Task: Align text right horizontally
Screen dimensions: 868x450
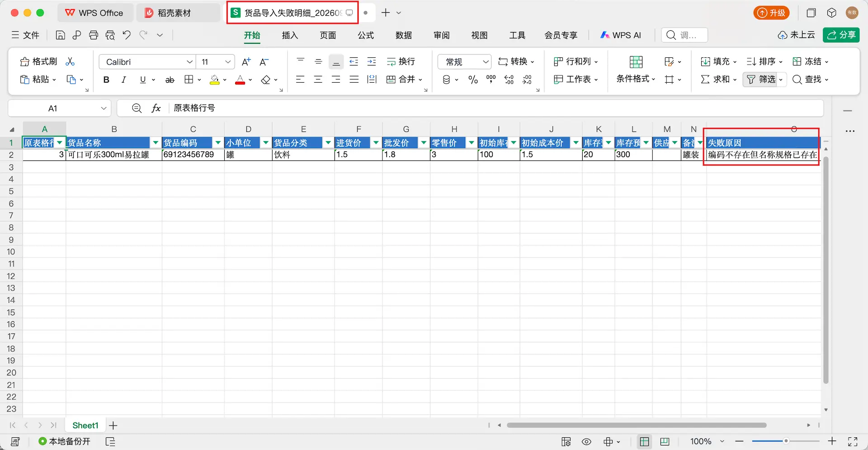Action: point(336,80)
